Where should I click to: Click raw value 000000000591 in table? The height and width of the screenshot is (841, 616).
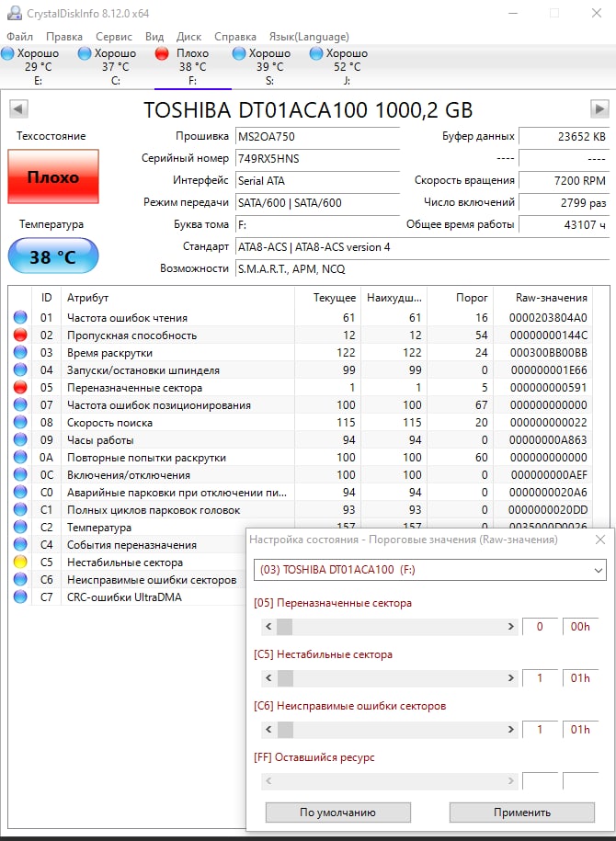[x=548, y=387]
